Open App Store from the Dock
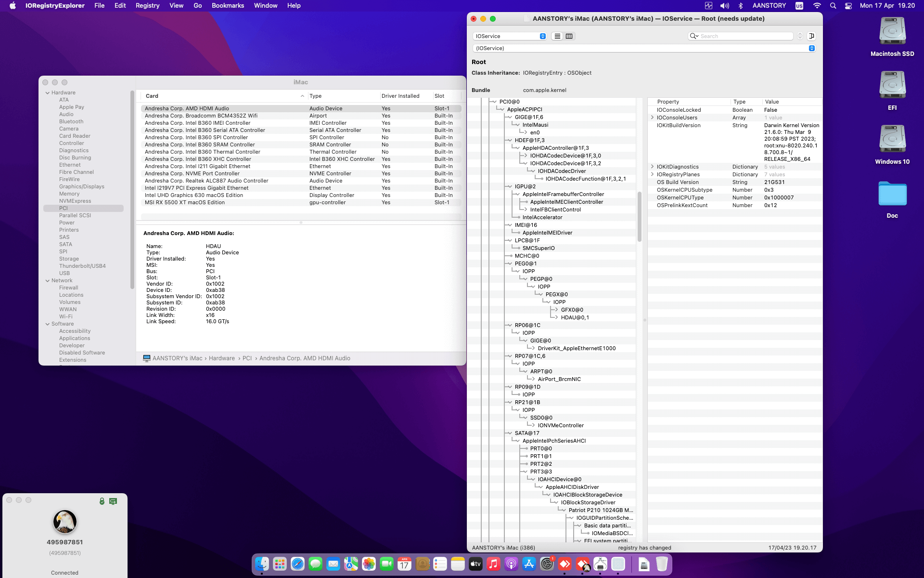The image size is (924, 578). coord(529,564)
